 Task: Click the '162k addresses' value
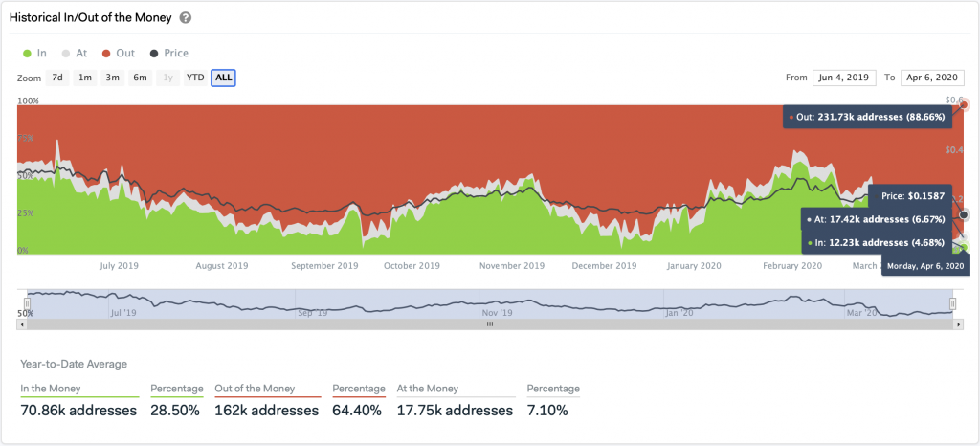pos(267,411)
